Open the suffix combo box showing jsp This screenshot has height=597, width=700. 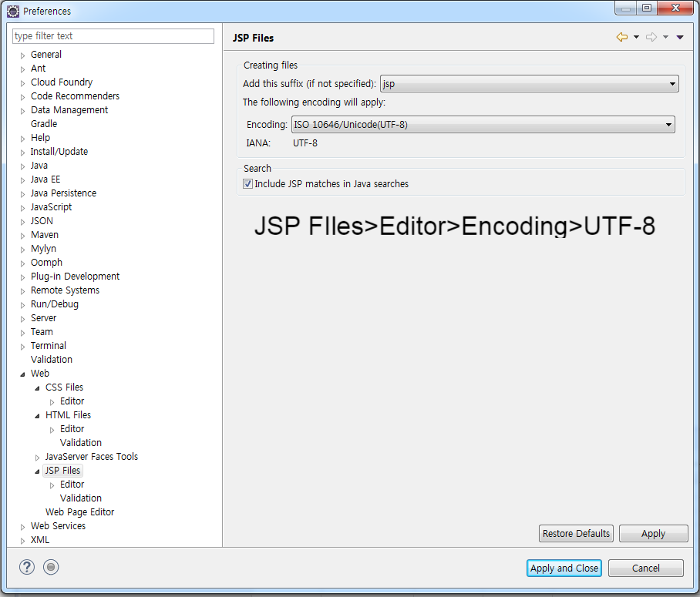click(x=530, y=84)
